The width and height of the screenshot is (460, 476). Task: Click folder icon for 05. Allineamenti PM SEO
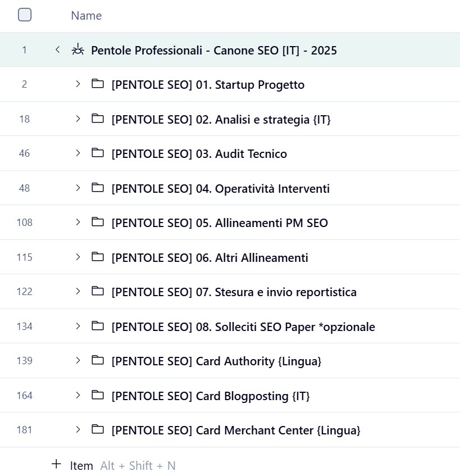98,223
